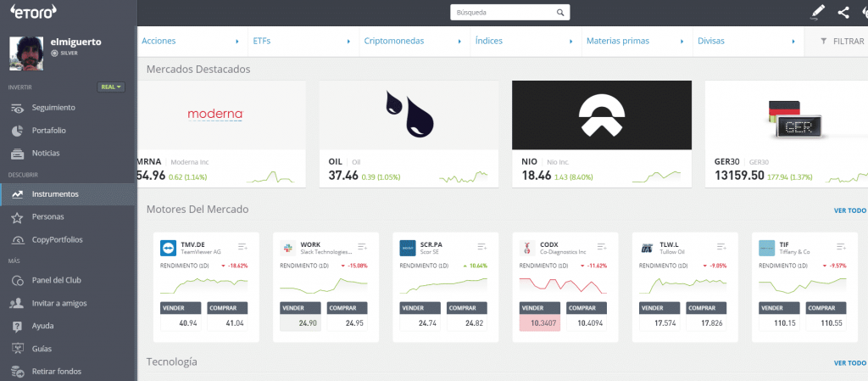Click VENDER 24.74 on SCR.PA
The width and height of the screenshot is (868, 381).
coord(420,317)
